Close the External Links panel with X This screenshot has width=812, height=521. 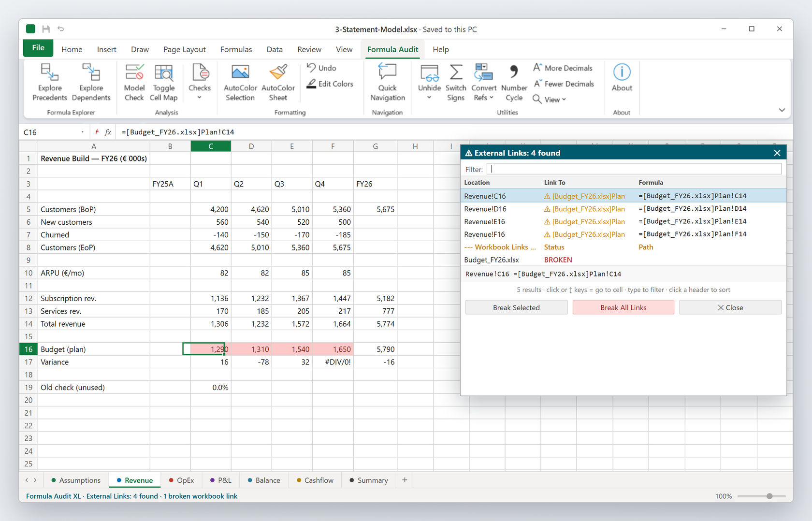pos(777,153)
